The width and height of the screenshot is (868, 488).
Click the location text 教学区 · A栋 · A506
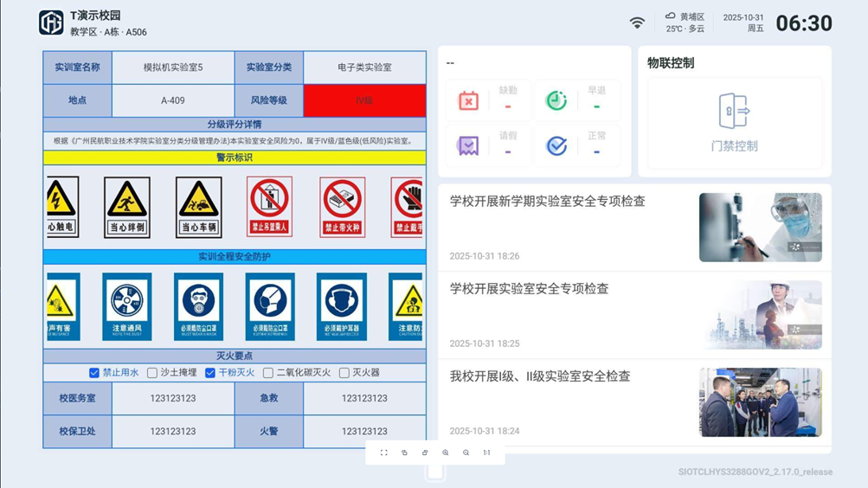click(108, 32)
